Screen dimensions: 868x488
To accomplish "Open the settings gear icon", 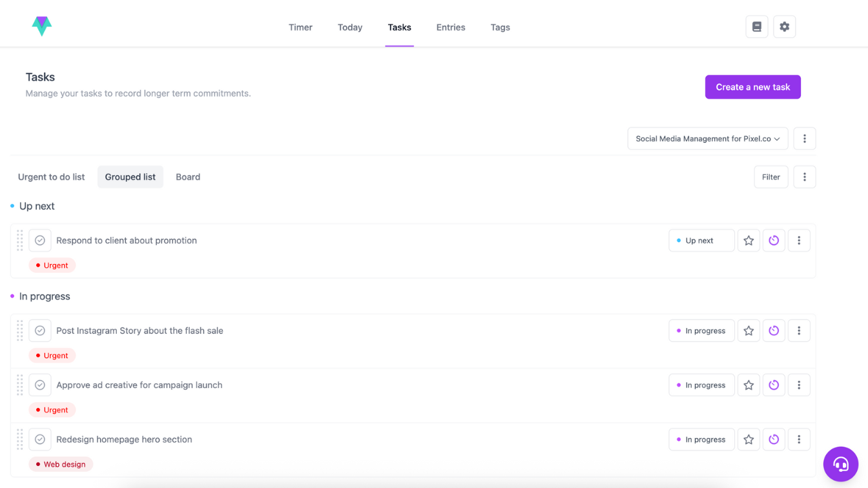I will pos(784,27).
